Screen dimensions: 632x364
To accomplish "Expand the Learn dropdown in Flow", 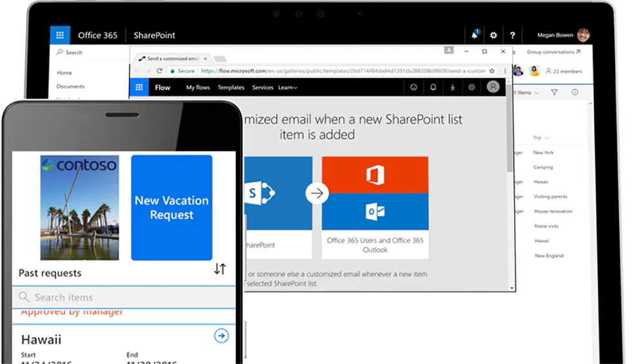I will (x=288, y=88).
